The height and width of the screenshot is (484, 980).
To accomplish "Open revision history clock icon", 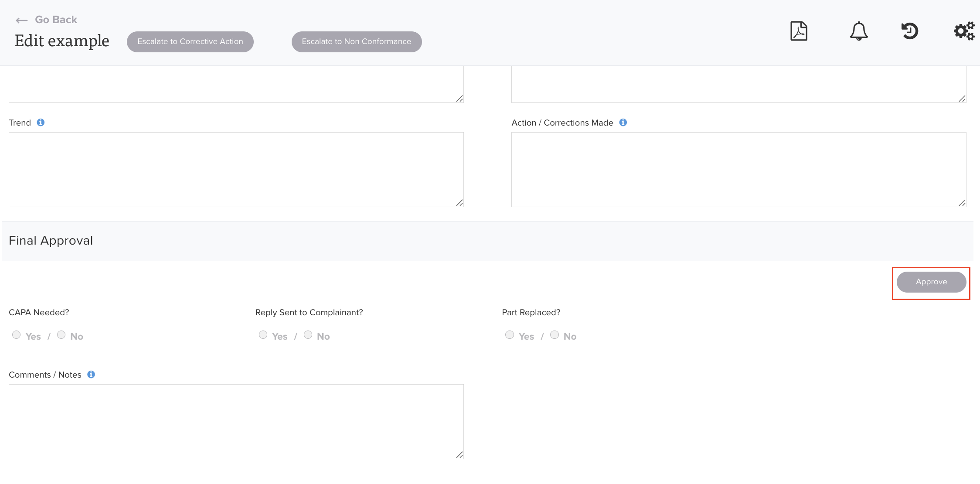I will tap(910, 31).
